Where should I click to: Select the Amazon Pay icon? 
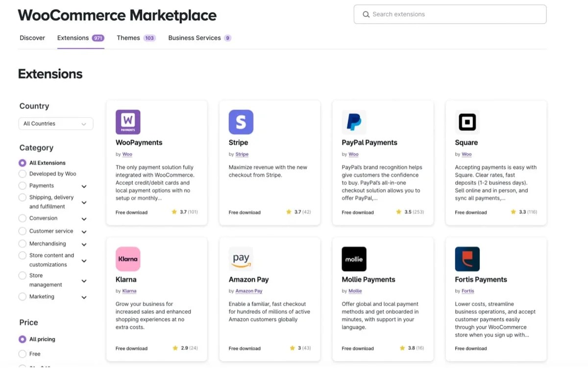pyautogui.click(x=241, y=259)
